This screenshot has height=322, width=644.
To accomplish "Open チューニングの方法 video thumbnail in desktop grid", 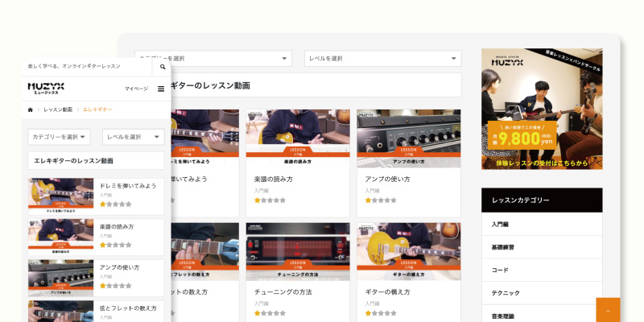I will click(298, 252).
